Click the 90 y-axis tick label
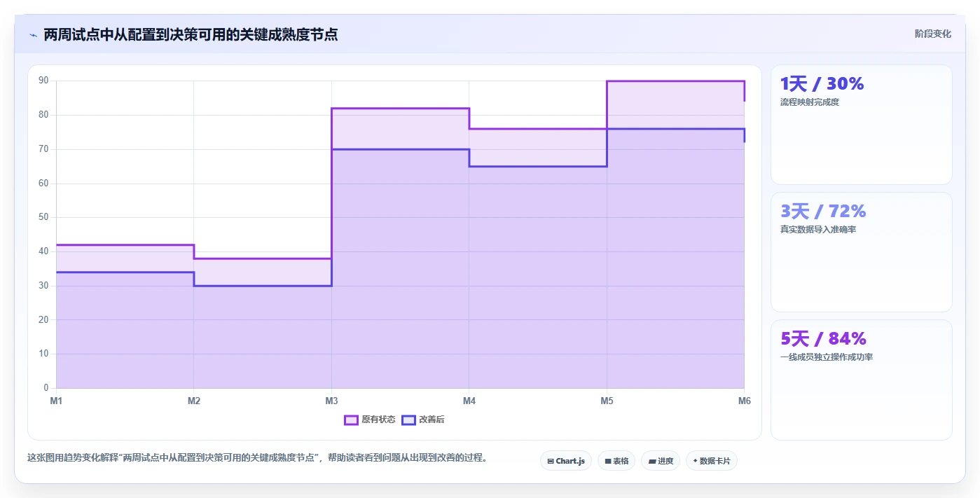Screen dimensions: 980x498 43,81
